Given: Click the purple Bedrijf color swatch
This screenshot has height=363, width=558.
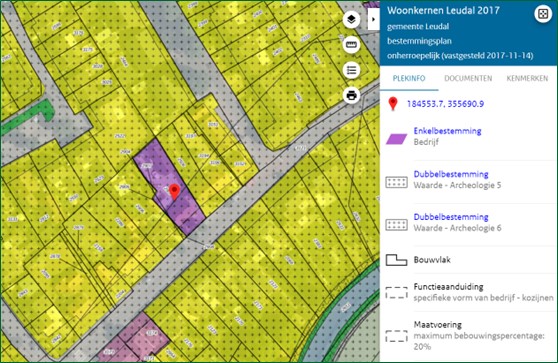Looking at the screenshot, I should [x=396, y=139].
